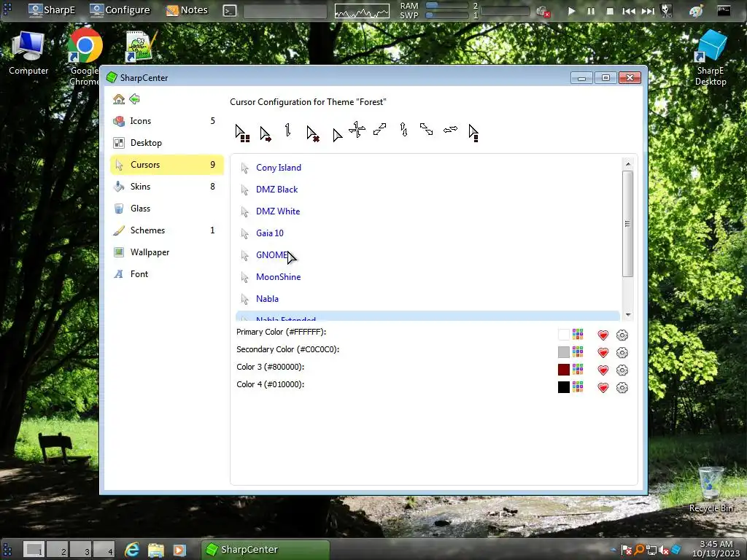
Task: Open the gear settings for Secondary Color
Action: pos(622,353)
